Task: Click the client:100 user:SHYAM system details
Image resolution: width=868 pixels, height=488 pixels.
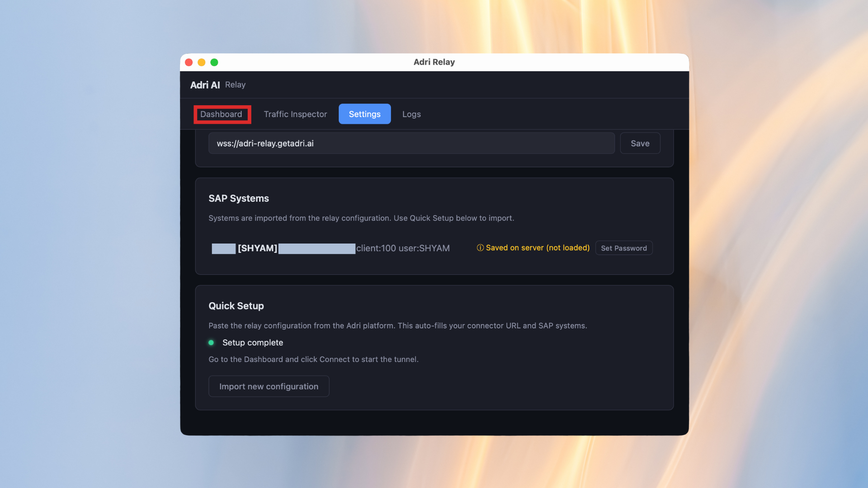Action: pyautogui.click(x=403, y=248)
